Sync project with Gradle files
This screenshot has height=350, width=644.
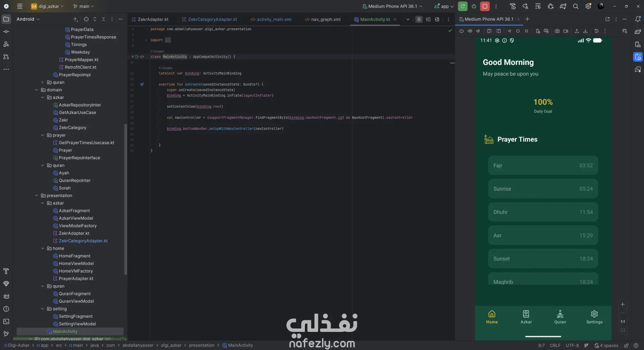click(x=563, y=6)
